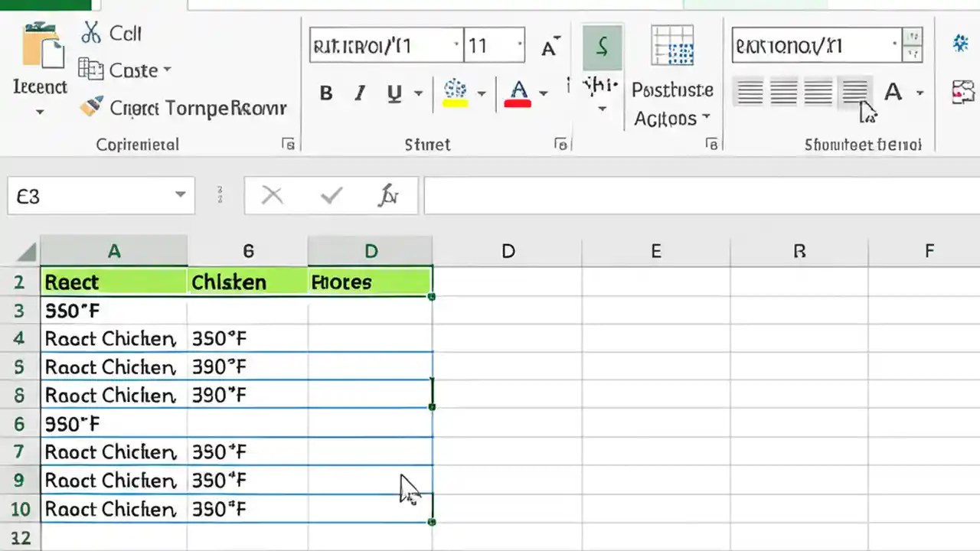Confirm the entry with the checkmark icon
The width and height of the screenshot is (980, 551).
coord(331,195)
